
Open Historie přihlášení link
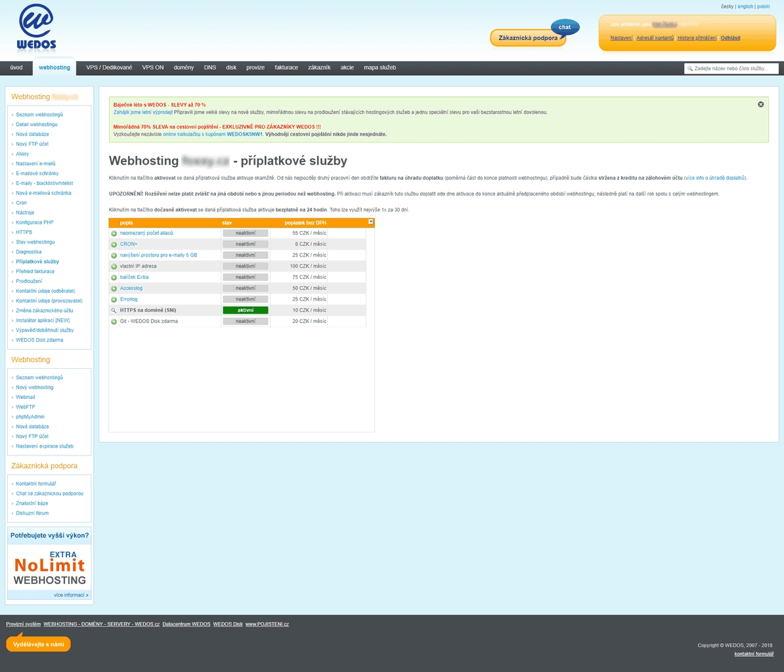coord(697,38)
